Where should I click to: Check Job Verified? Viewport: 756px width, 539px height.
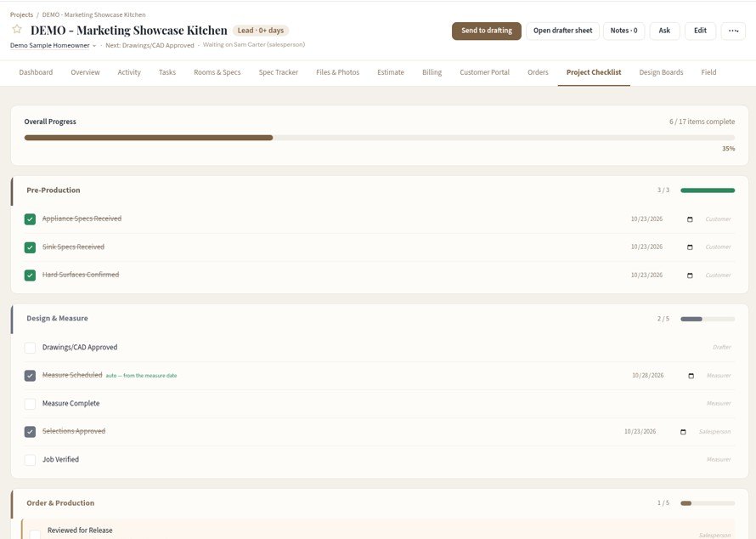[30, 459]
